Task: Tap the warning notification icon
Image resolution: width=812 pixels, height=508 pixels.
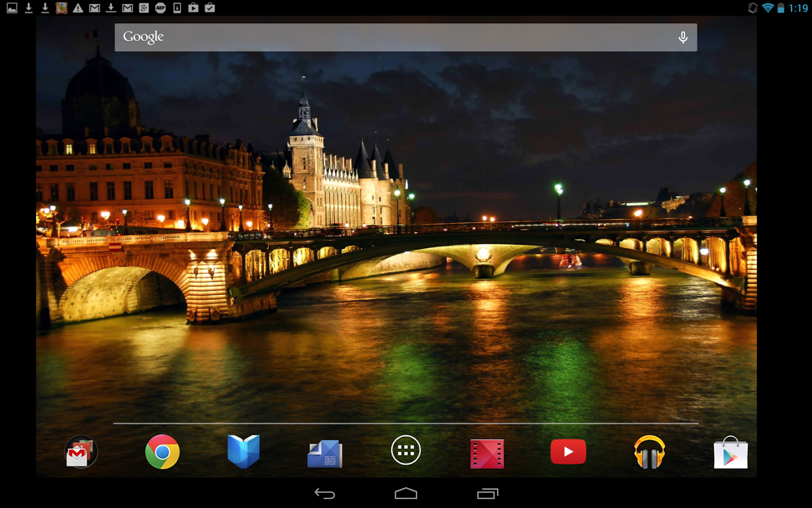Action: point(78,7)
